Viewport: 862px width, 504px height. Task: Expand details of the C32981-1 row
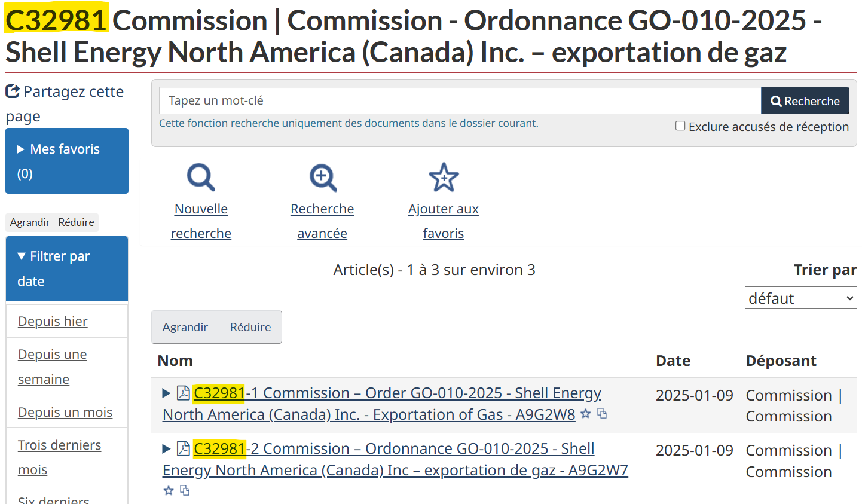point(166,393)
